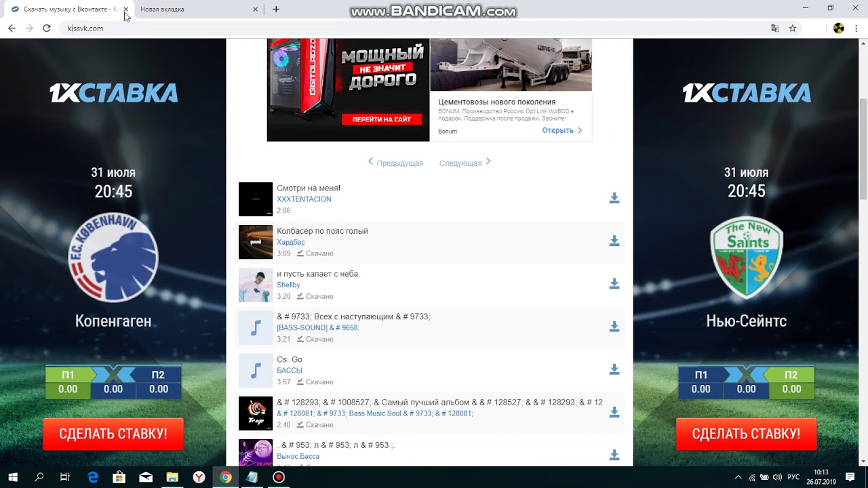Screen dimensions: 868x488
Task: Open File Explorer from the taskbar
Action: [x=172, y=477]
